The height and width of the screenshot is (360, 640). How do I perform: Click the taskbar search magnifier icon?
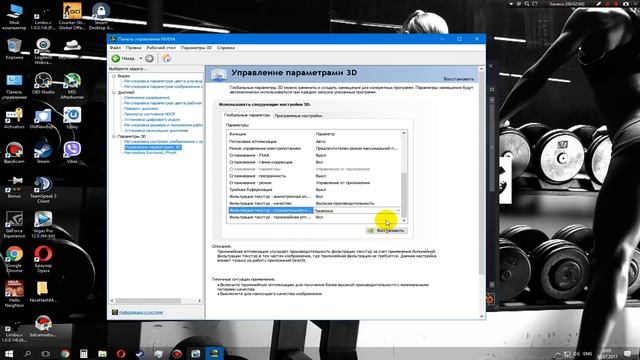[x=27, y=353]
